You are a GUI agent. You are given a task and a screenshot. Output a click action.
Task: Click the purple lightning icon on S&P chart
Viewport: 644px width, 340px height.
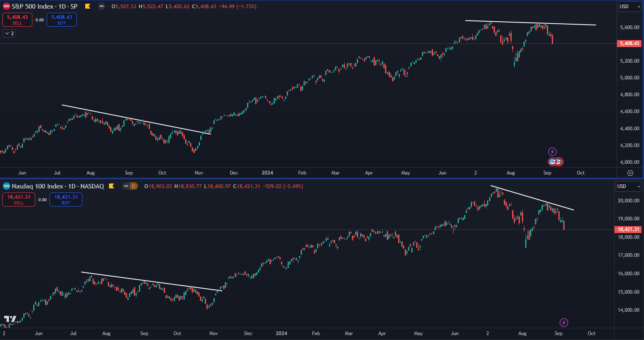click(x=552, y=152)
